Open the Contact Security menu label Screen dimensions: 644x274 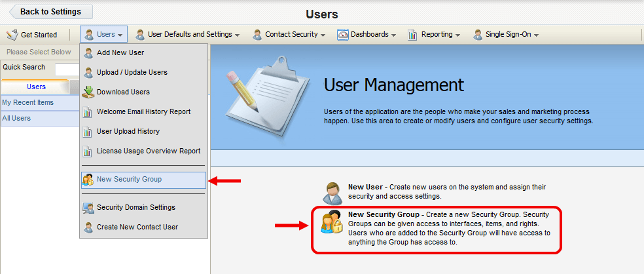pyautogui.click(x=291, y=35)
